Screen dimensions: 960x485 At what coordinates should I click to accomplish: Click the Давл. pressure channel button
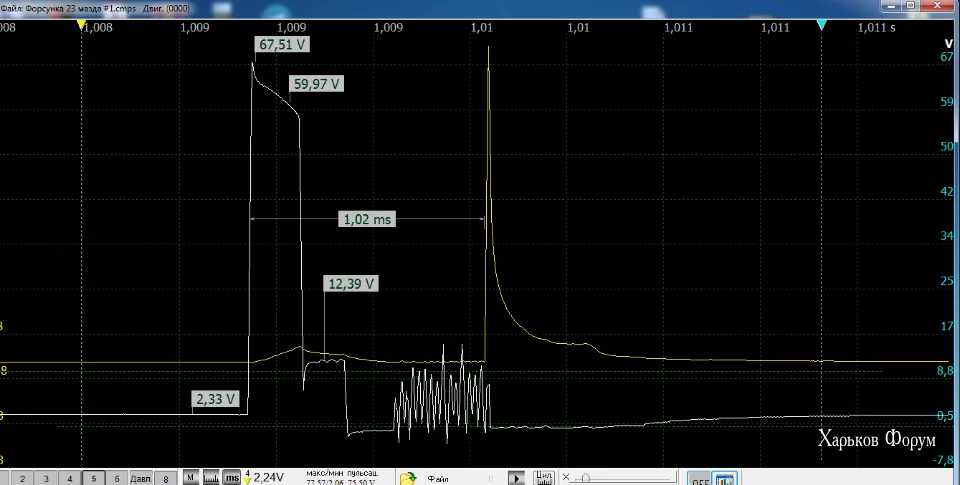141,478
